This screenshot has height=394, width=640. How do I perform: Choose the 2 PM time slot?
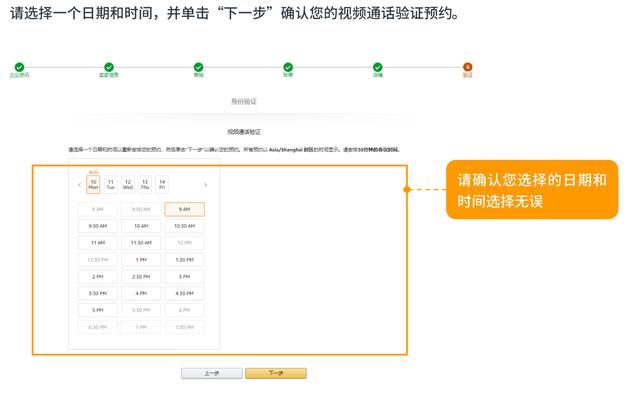pyautogui.click(x=98, y=276)
